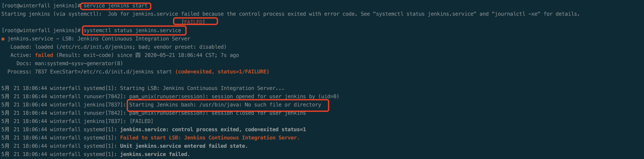Click "vendor preset: disabled)" in Loaded line
The image size is (644, 159).
190,47
